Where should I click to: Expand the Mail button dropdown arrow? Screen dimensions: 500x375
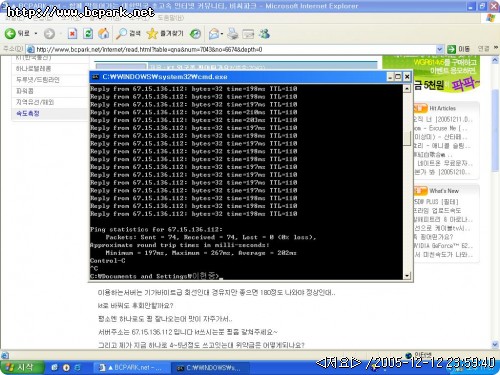(222, 34)
